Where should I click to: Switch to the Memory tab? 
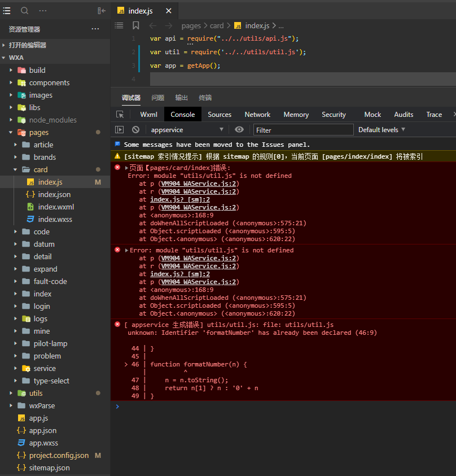coord(296,115)
